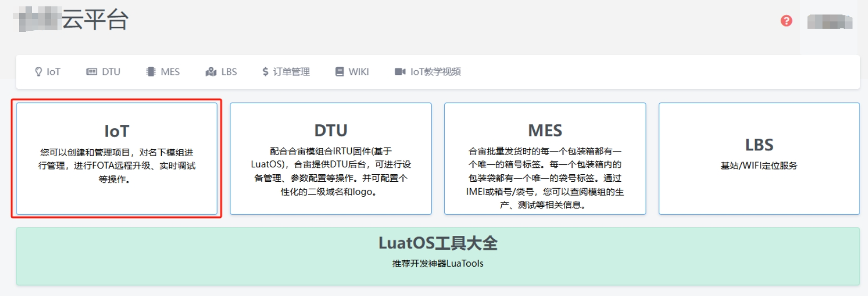
Task: Select the WIKI text in navigation bar
Action: click(359, 72)
